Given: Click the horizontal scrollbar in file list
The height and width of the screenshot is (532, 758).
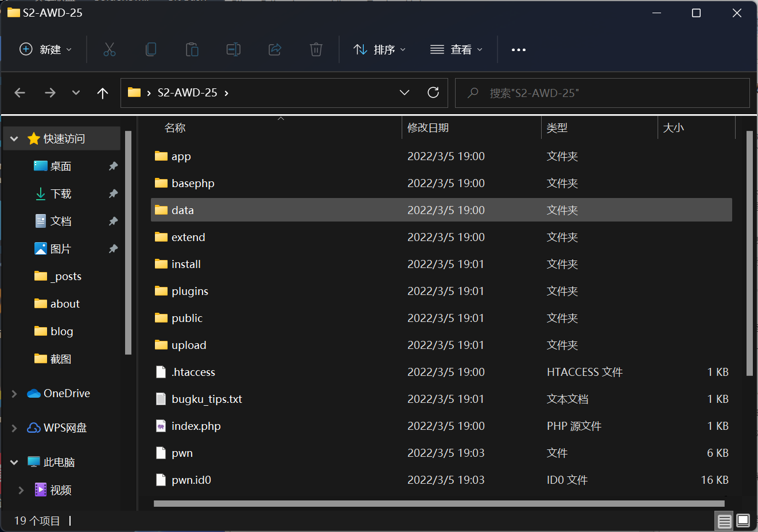Looking at the screenshot, I should click(x=439, y=504).
